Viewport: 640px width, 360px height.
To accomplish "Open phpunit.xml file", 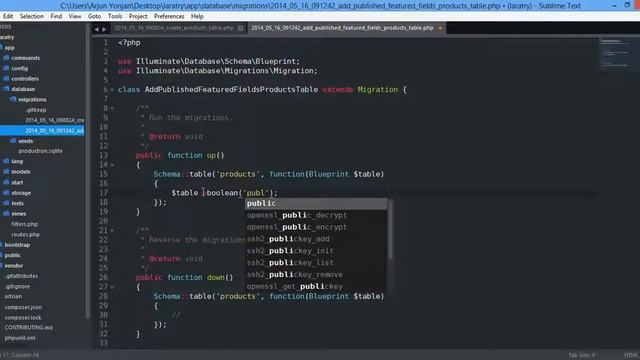I will tap(20, 338).
